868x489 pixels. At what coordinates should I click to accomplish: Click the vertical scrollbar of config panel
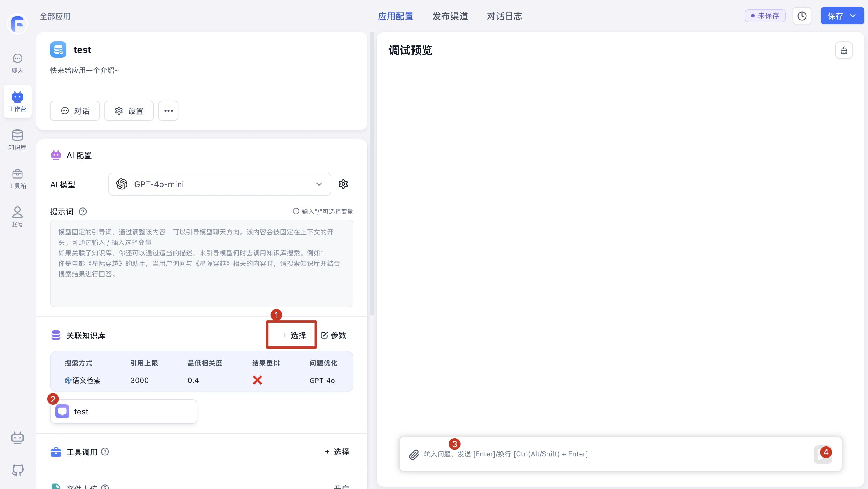coord(372,173)
